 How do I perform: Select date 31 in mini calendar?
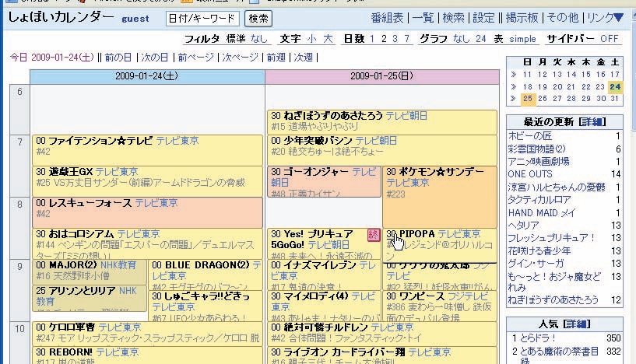614,99
